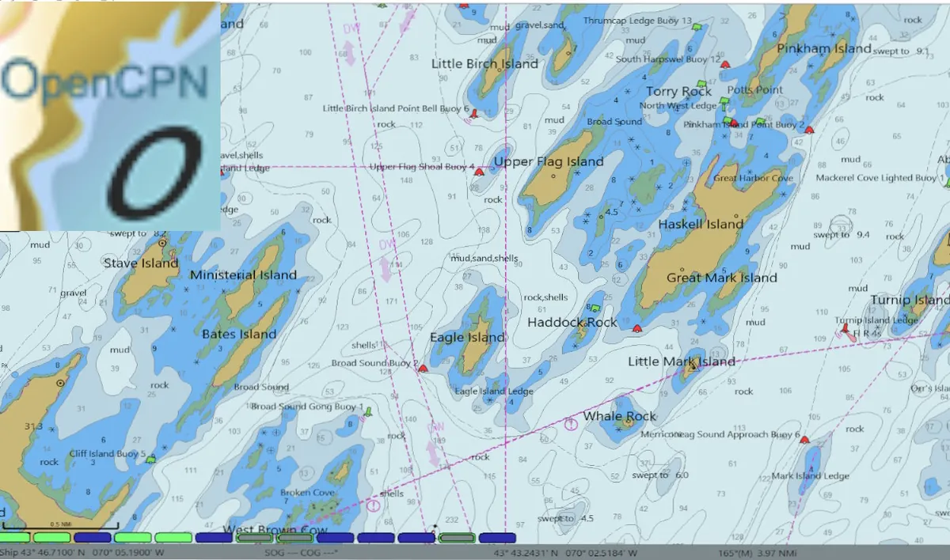The image size is (950, 560).
Task: Click Little Birch Island Point Bell Buoy 6 symbol
Action: [474, 115]
